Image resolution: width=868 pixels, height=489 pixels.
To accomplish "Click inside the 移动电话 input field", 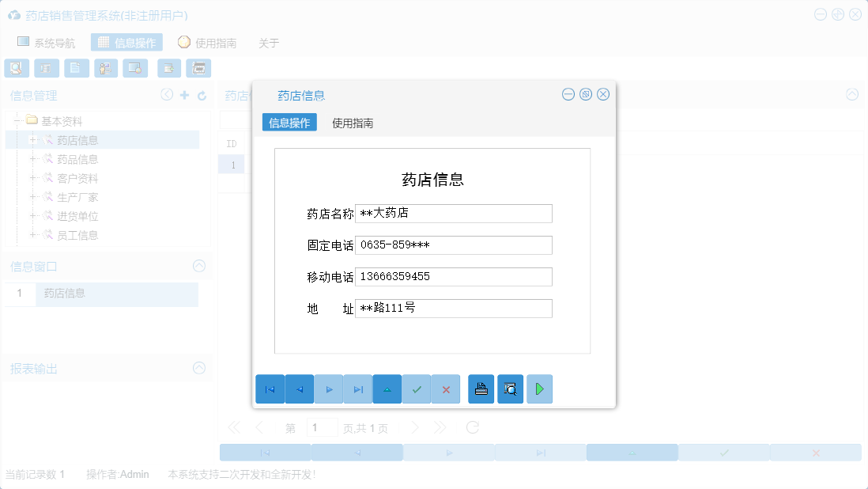I will (453, 276).
